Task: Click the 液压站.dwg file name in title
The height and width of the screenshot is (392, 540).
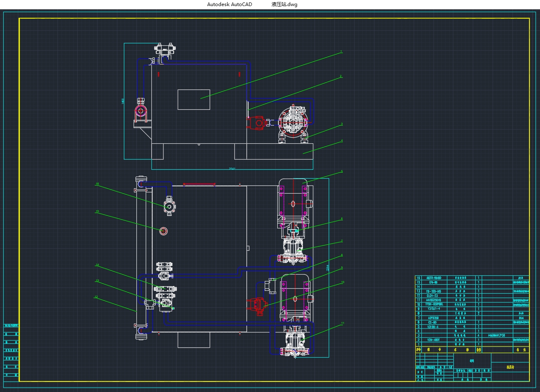Action: click(x=284, y=4)
